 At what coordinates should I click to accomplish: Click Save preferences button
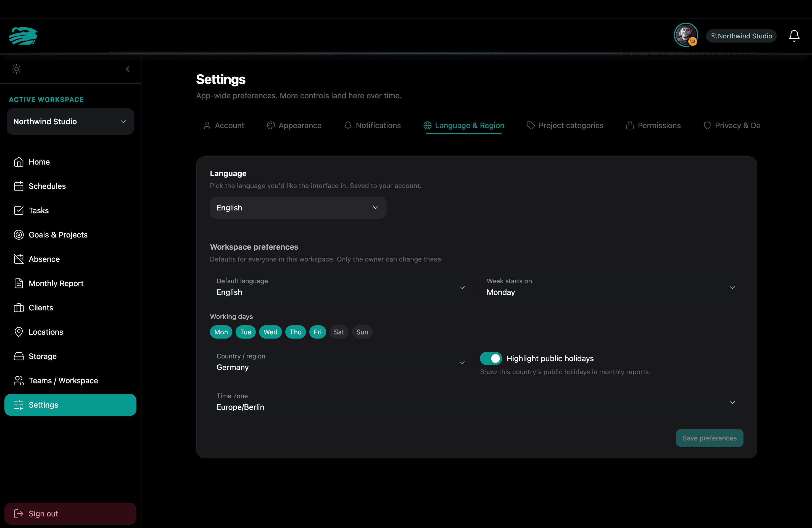[710, 438]
